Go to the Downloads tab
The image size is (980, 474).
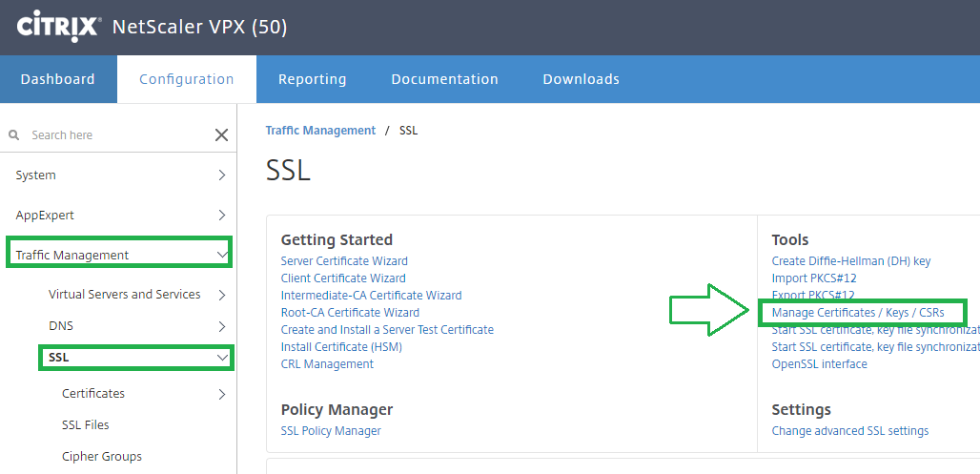(581, 79)
